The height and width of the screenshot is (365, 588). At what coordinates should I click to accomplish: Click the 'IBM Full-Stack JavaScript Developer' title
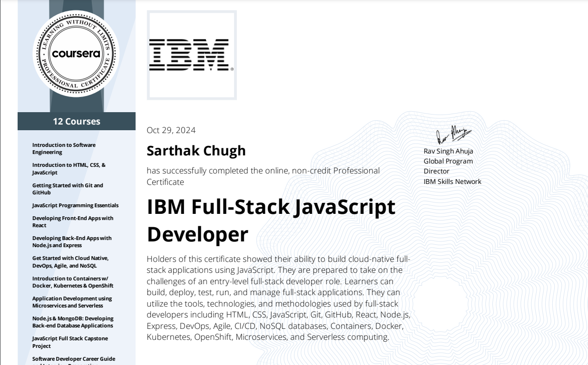click(271, 221)
